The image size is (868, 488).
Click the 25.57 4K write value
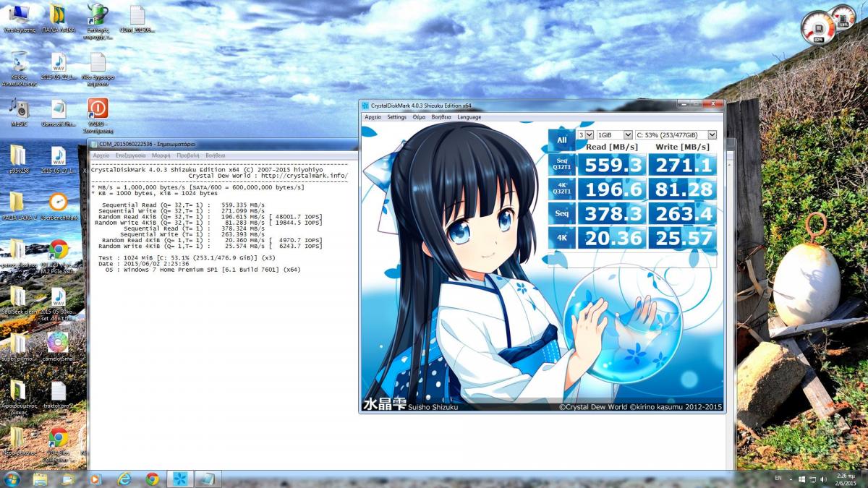click(682, 238)
